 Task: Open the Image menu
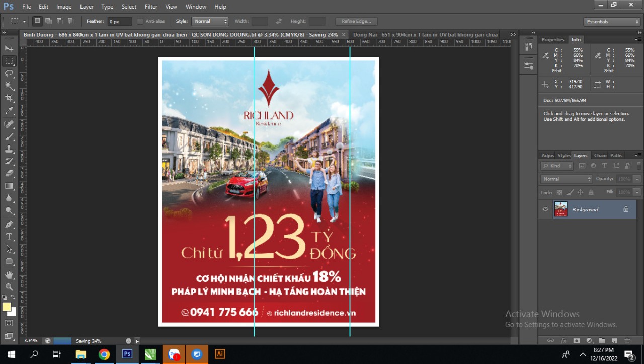tap(64, 7)
